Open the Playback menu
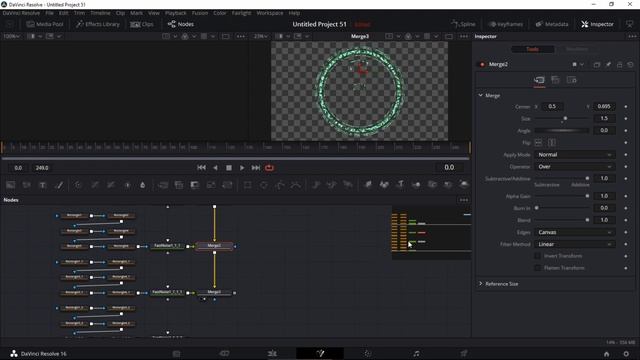640x360 pixels. click(176, 13)
